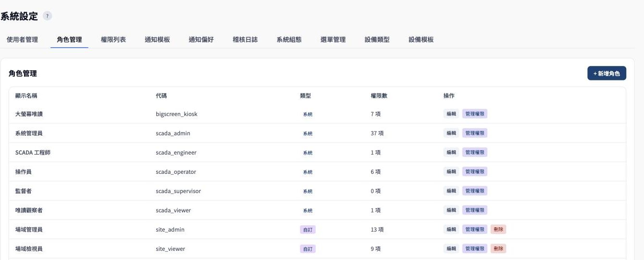Click the scada_operator code cell
This screenshot has width=644, height=260.
click(176, 172)
